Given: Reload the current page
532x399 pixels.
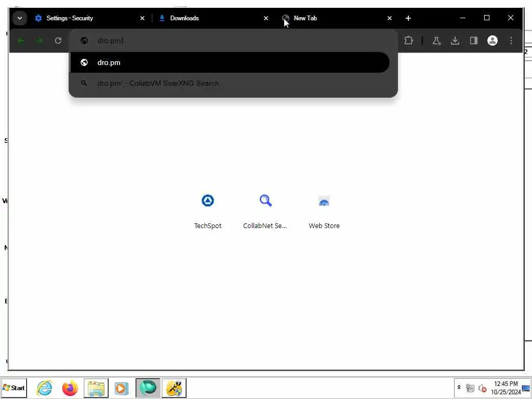Looking at the screenshot, I should (58, 41).
